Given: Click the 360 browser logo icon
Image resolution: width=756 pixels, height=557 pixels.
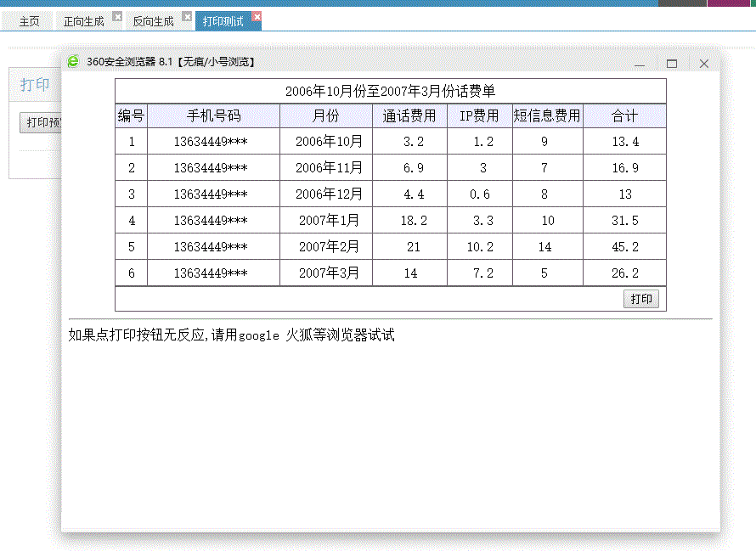Looking at the screenshot, I should pyautogui.click(x=73, y=62).
